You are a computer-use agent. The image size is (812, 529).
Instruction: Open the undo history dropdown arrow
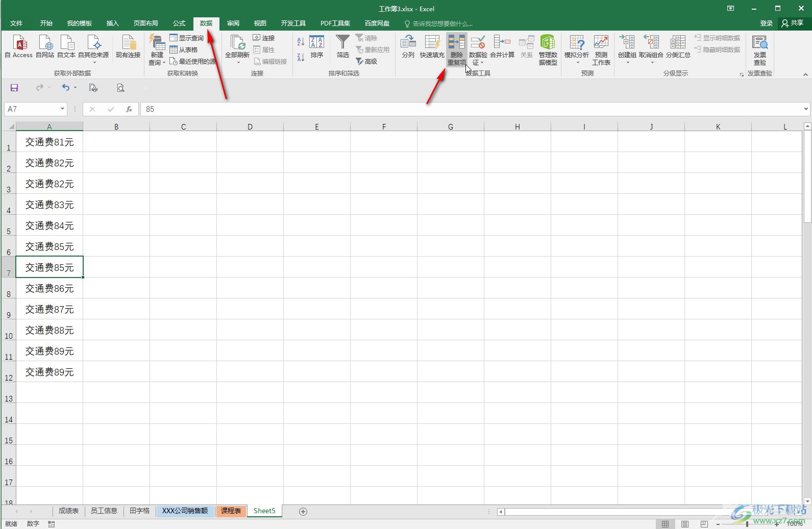pyautogui.click(x=75, y=88)
